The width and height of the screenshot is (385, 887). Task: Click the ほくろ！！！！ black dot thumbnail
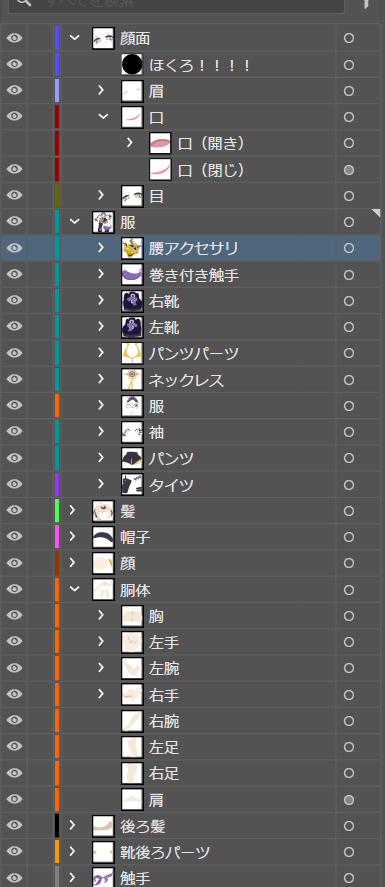click(132, 65)
